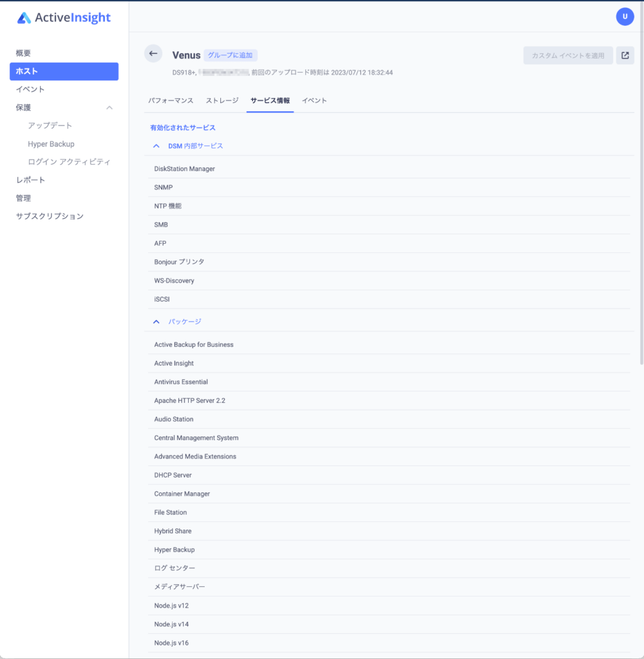This screenshot has height=659, width=644.
Task: Select the WS-Discovery row
Action: 389,281
